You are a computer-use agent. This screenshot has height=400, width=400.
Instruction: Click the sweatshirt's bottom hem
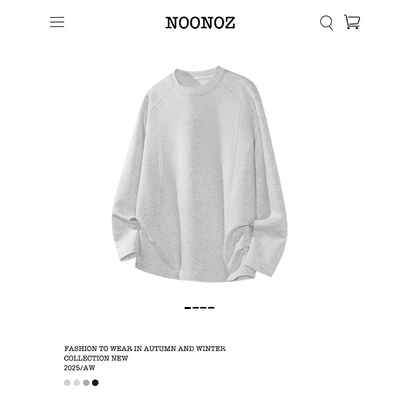tap(197, 273)
